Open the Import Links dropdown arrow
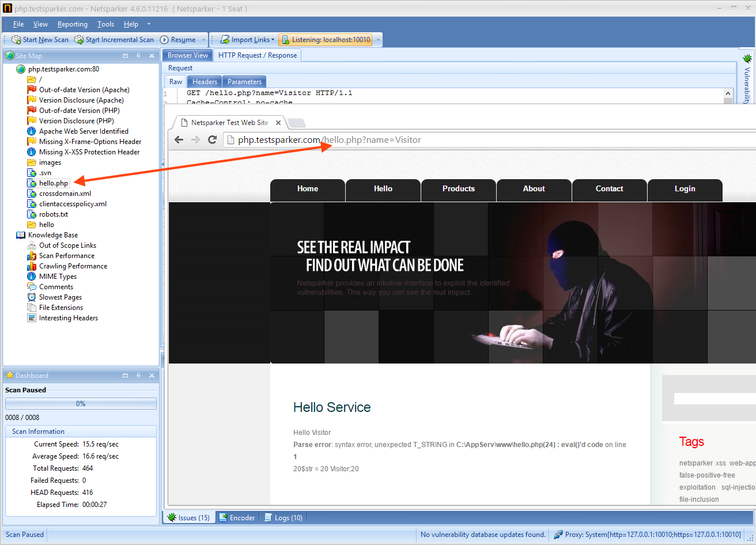756x545 pixels. pyautogui.click(x=273, y=39)
